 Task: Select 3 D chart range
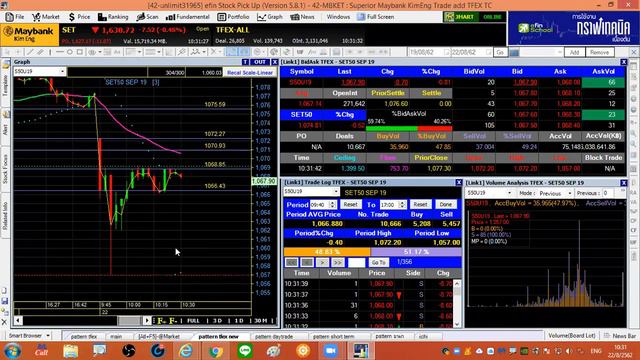click(217, 321)
